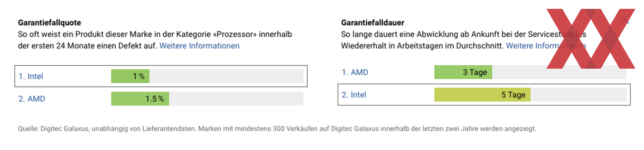Click the gray remainder of the Intel 1 % bar
Image resolution: width=644 pixels, height=150 pixels.
click(226, 76)
